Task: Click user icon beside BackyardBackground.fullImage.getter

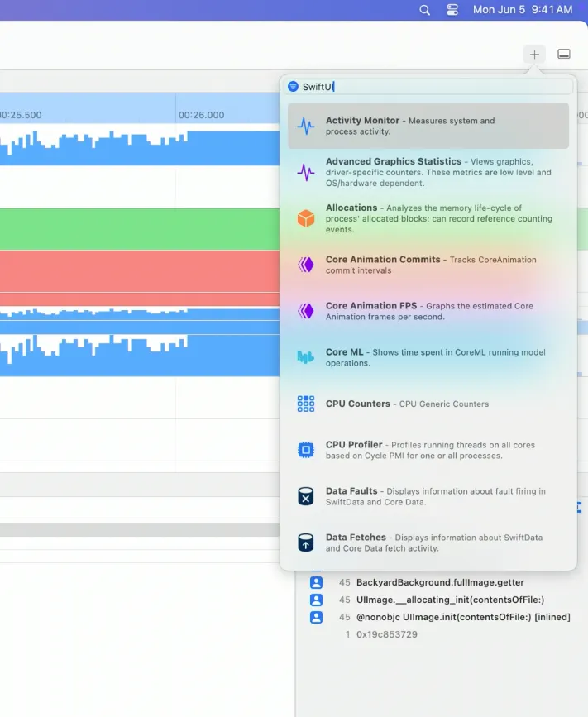Action: [316, 582]
